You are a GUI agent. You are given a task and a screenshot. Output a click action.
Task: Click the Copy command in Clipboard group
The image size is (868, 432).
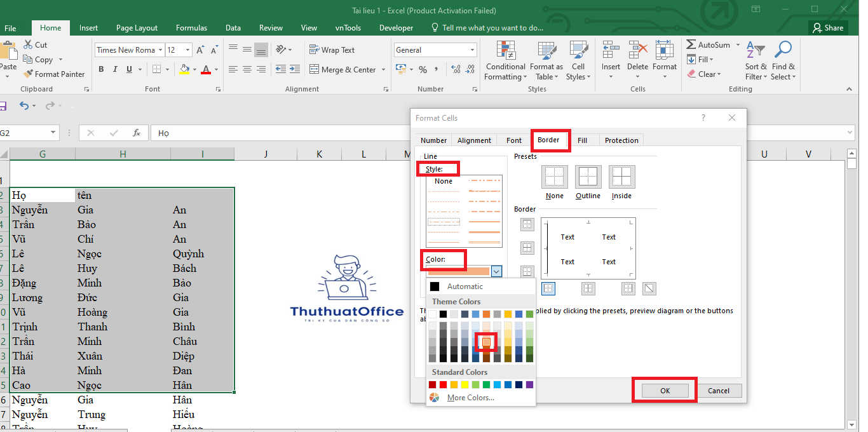pos(37,60)
